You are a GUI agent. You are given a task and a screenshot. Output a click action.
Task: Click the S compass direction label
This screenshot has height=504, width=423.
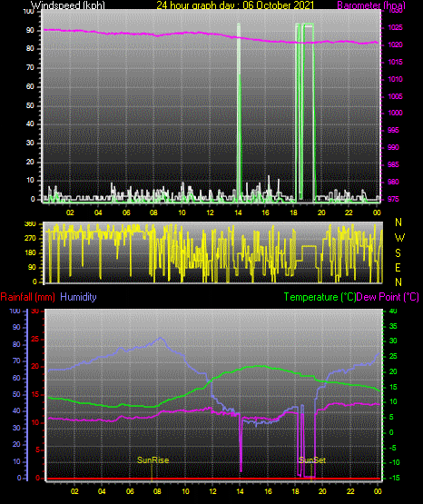coord(398,253)
